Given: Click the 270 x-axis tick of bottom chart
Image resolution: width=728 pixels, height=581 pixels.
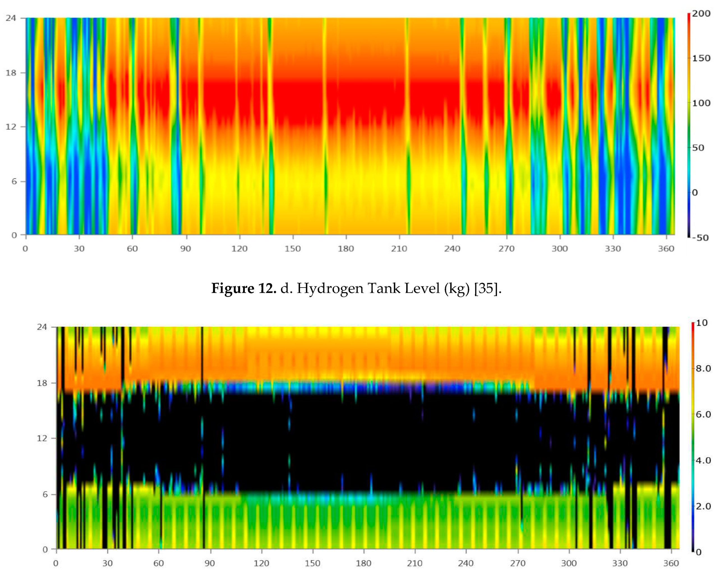Looking at the screenshot, I should pyautogui.click(x=518, y=563).
